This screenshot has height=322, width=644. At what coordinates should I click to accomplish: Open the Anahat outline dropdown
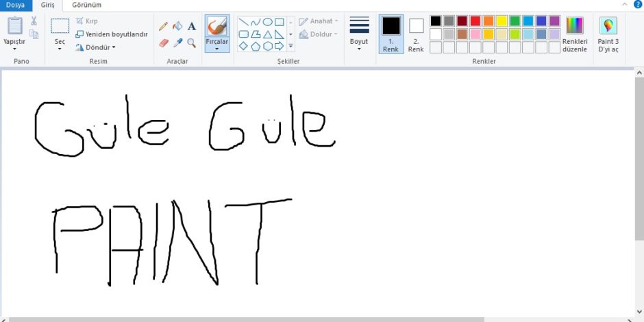tap(319, 21)
